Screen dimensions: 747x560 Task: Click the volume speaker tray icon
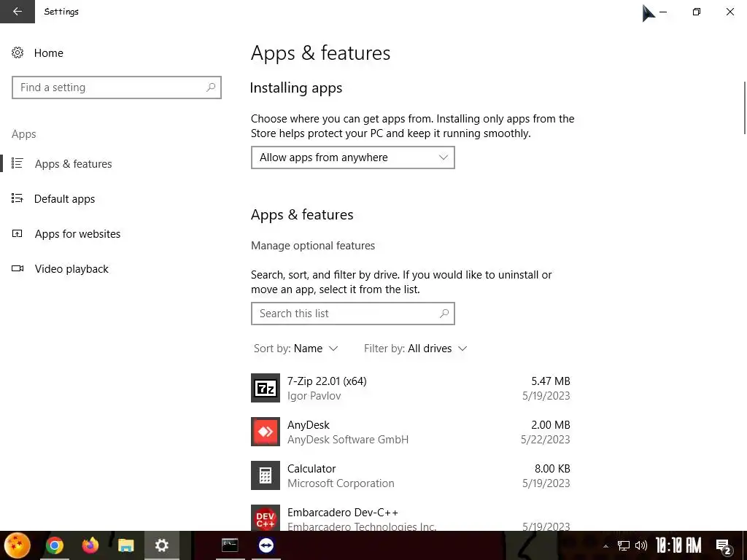[641, 545]
